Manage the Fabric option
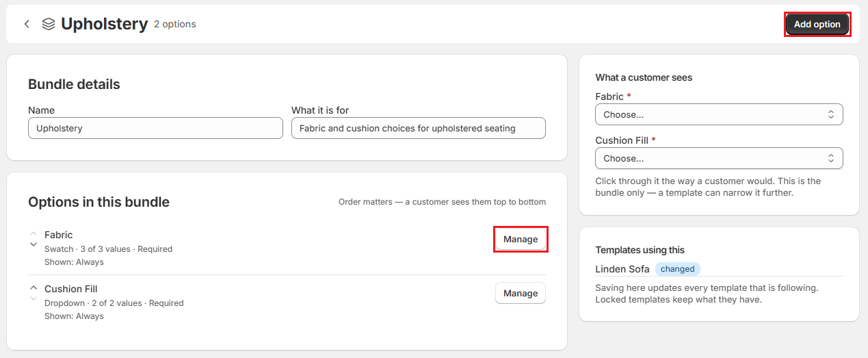The width and height of the screenshot is (868, 358). point(521,239)
